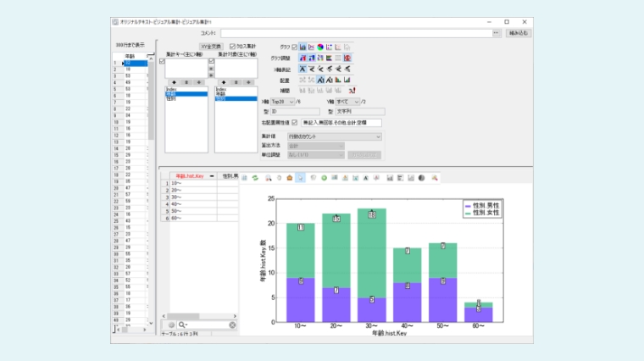The height and width of the screenshot is (361, 644).
Task: Select the scatter plot graph type icon
Action: (x=329, y=47)
